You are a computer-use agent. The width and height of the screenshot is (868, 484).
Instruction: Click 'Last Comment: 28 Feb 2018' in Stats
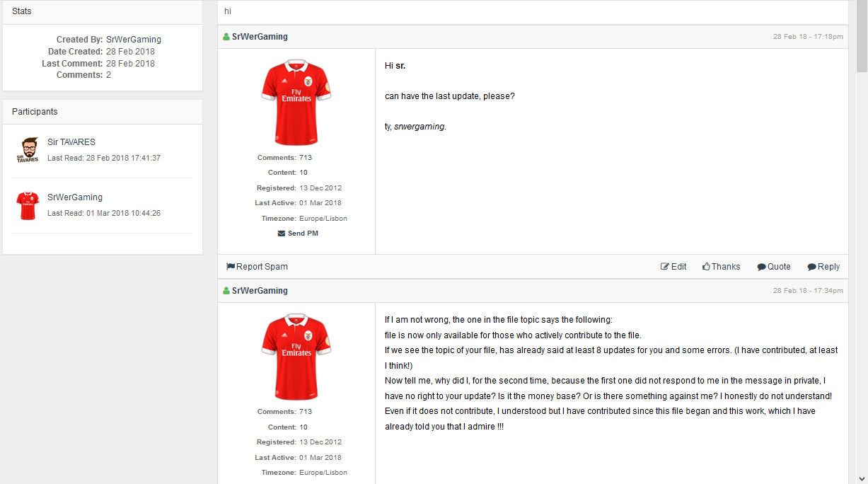(98, 64)
